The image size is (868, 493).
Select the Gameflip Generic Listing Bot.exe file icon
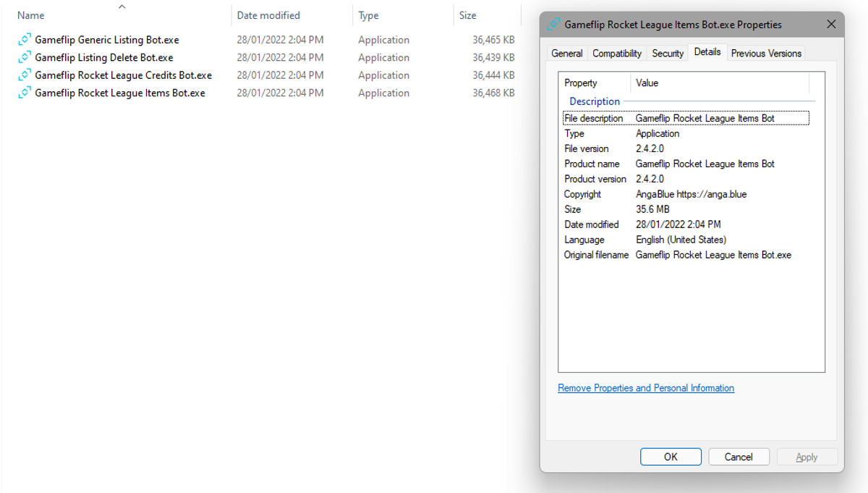[24, 40]
